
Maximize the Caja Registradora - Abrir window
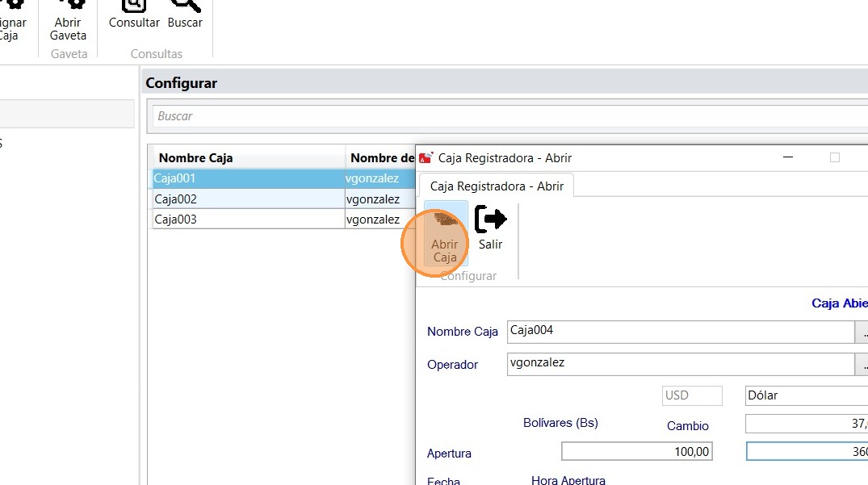click(x=835, y=157)
